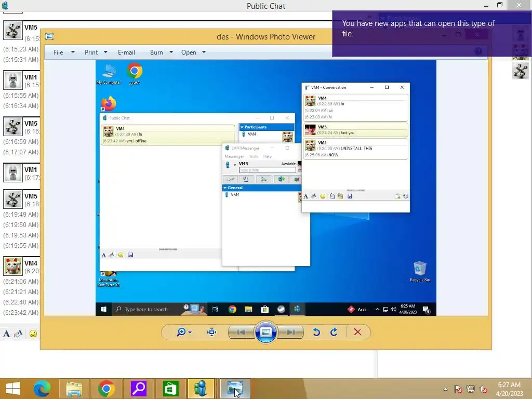
Task: Expand the Open dropdown arrow
Action: coord(204,52)
